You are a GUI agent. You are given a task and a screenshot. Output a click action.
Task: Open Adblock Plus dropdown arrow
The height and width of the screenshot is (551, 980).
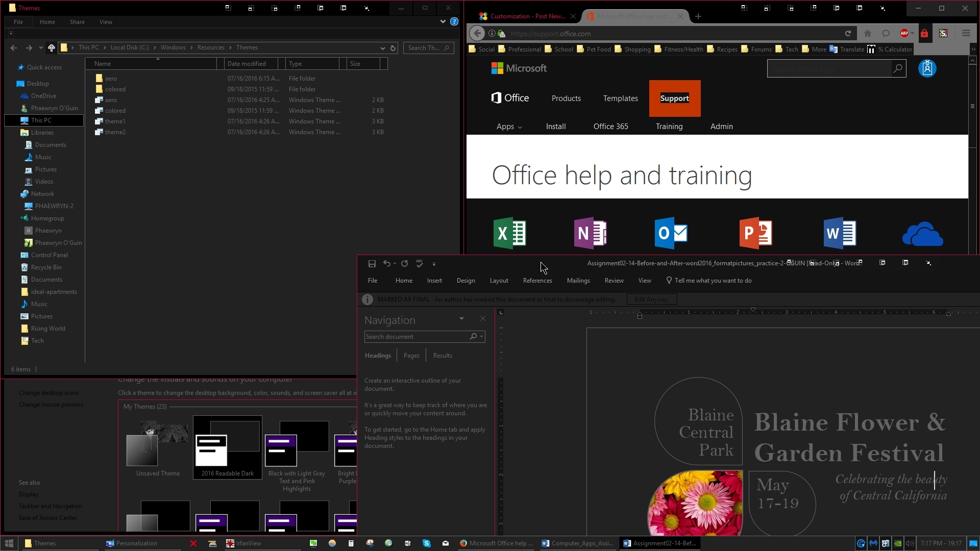[912, 34]
